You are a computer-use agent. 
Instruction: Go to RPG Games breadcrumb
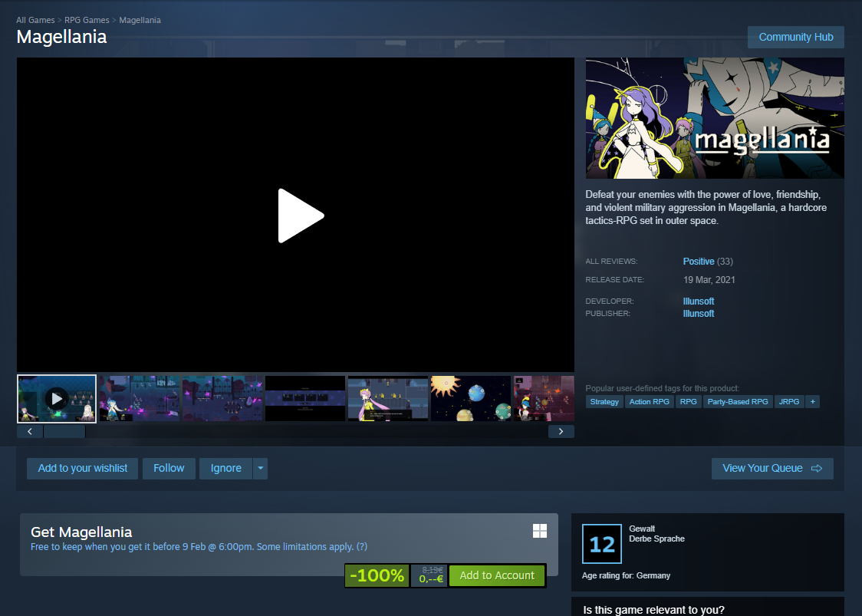point(87,20)
